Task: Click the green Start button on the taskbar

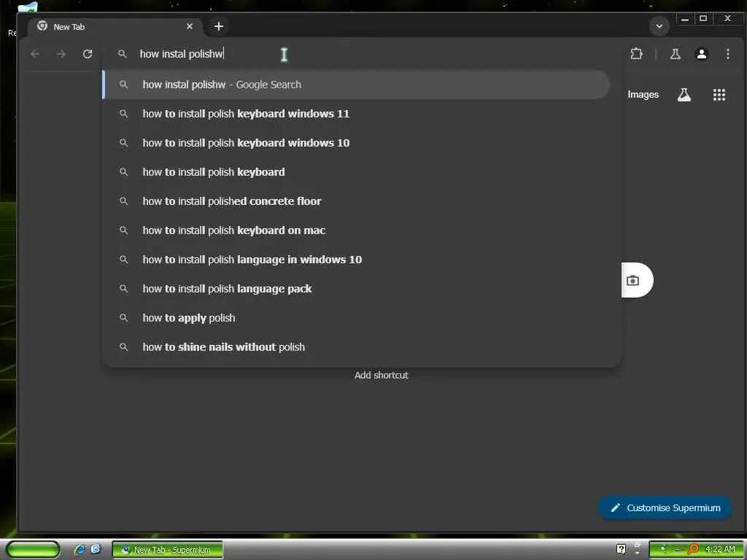Action: pos(33,550)
